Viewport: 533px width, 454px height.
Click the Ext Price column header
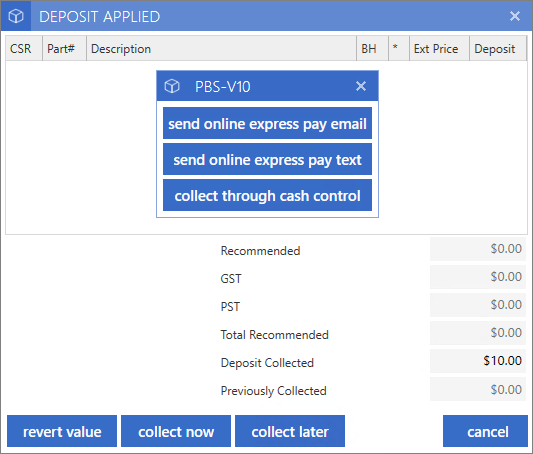click(439, 49)
